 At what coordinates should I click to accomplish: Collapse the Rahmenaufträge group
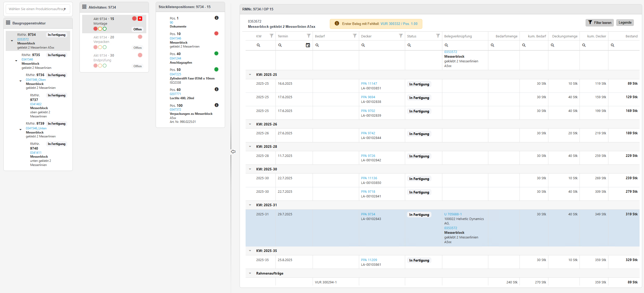point(250,273)
